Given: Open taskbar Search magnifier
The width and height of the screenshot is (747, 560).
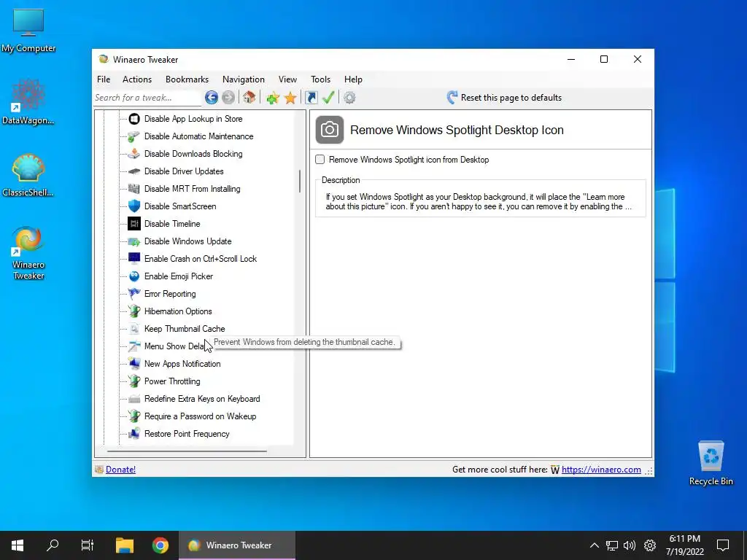Looking at the screenshot, I should (53, 545).
